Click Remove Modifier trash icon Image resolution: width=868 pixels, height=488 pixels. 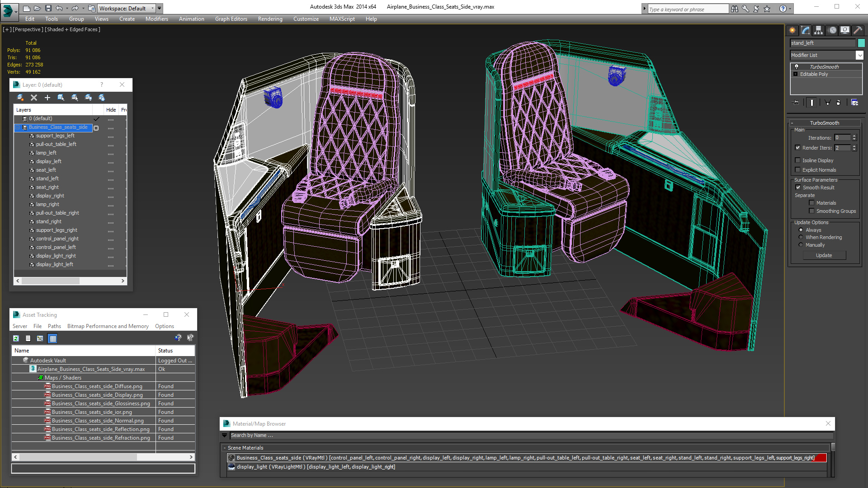pos(838,103)
